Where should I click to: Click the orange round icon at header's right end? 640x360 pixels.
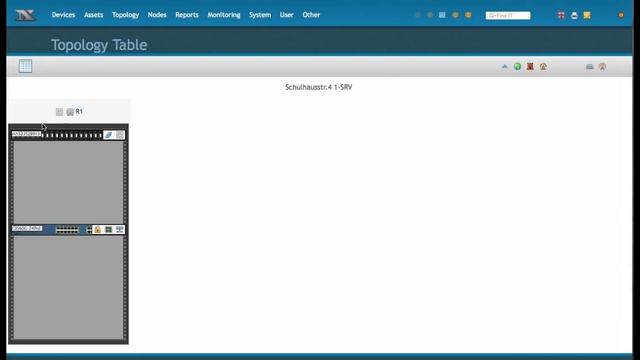pyautogui.click(x=621, y=16)
